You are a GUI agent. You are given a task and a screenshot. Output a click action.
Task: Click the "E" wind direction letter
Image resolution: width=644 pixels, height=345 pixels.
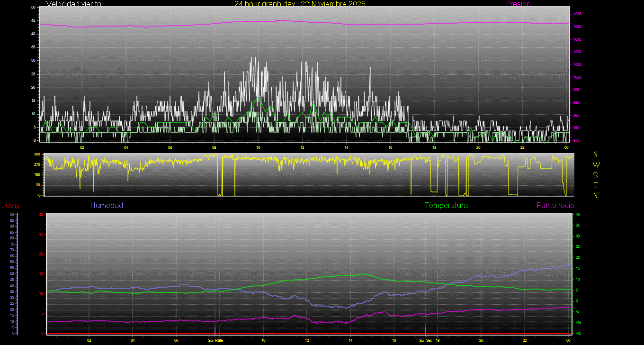click(x=596, y=185)
